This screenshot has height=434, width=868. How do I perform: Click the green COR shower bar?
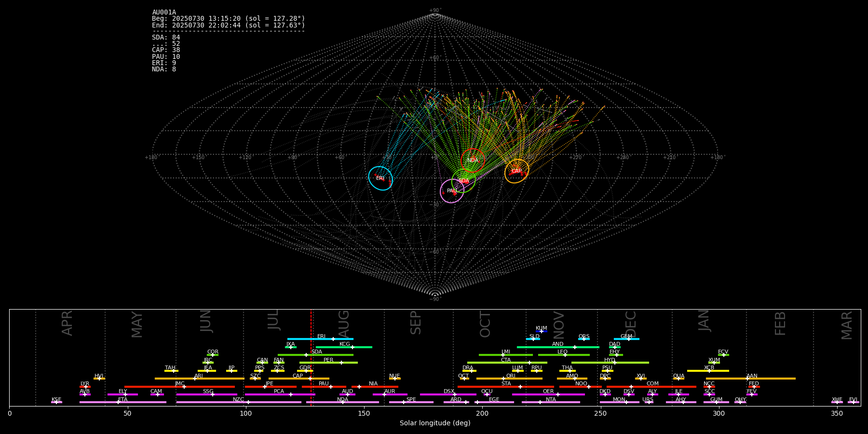point(213,355)
